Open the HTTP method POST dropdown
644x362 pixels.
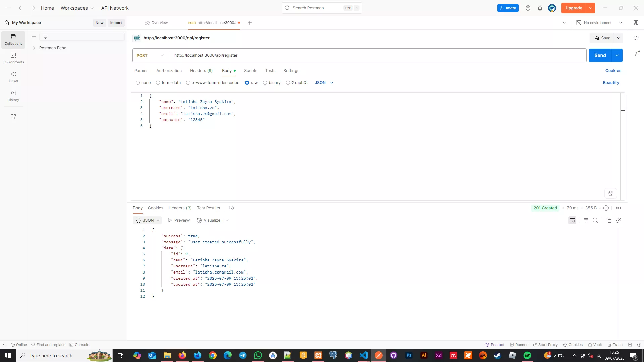[x=151, y=55]
